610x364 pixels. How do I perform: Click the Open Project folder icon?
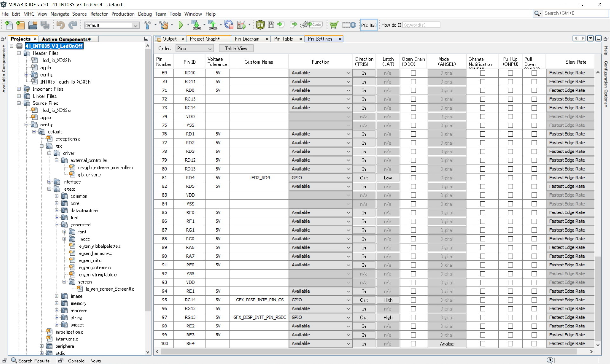[x=32, y=25]
